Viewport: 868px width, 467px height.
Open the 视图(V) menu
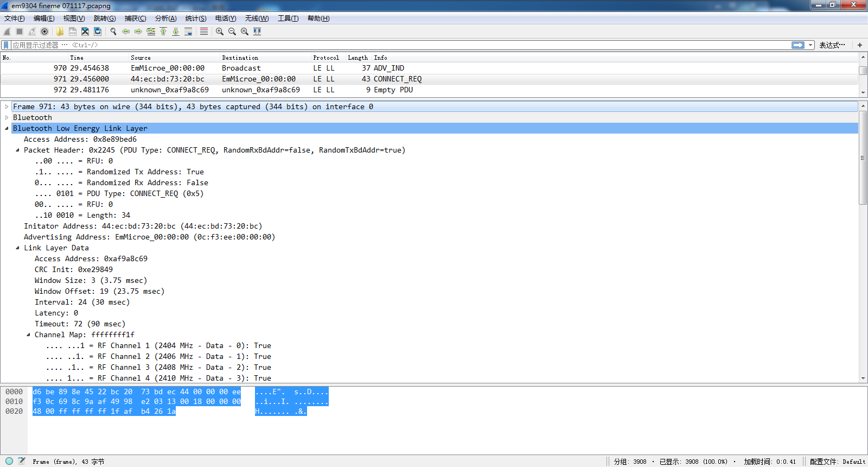point(74,18)
